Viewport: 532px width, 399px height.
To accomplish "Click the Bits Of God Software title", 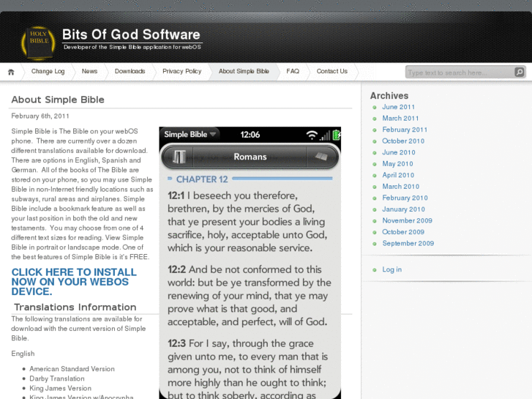I will point(131,34).
